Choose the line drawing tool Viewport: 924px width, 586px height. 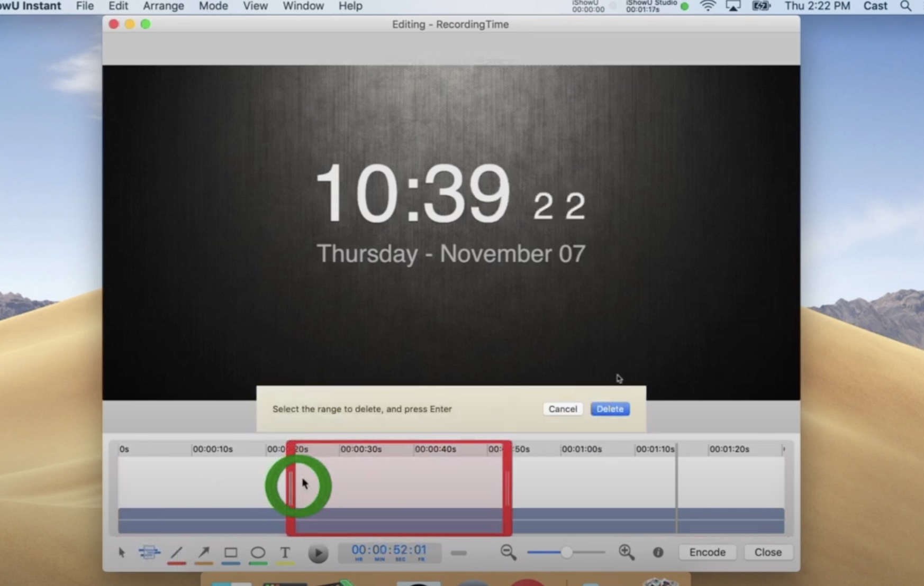(x=177, y=553)
